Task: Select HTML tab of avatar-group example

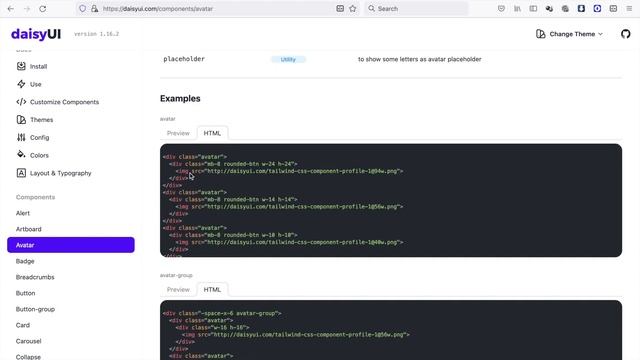Action: (212, 289)
